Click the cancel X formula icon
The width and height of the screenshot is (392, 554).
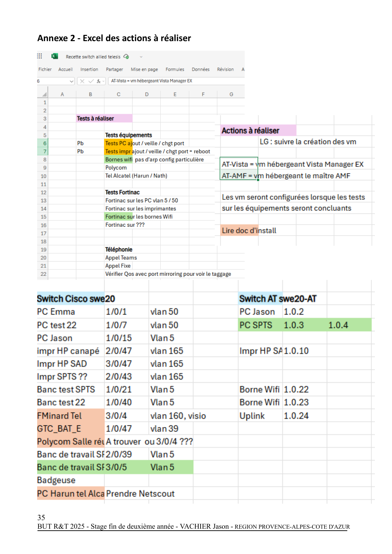tap(82, 81)
